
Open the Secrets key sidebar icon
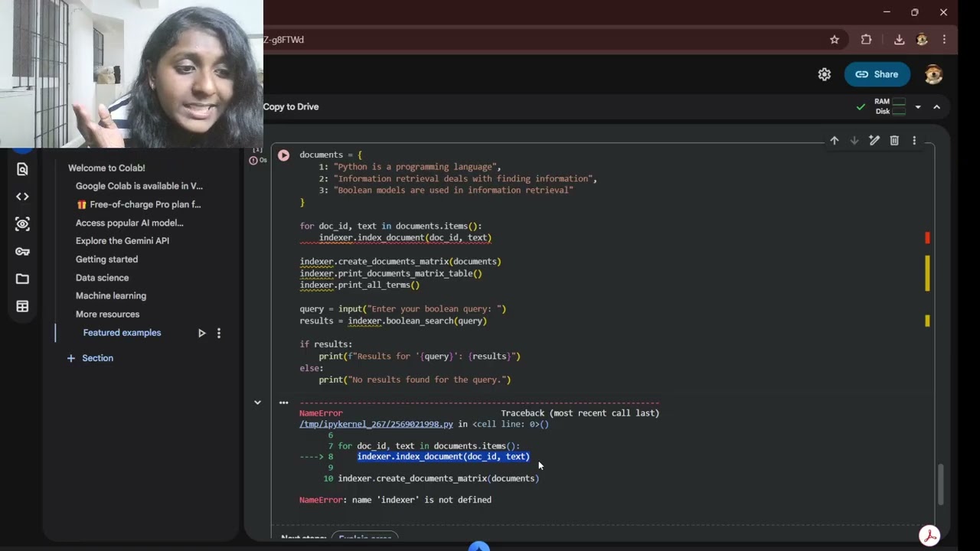pos(22,252)
